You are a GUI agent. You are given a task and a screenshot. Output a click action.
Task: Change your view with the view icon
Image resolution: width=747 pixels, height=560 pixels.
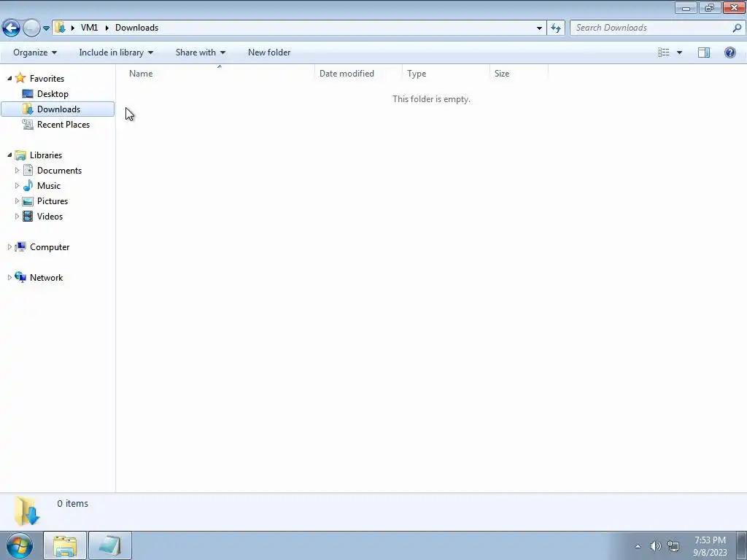(x=664, y=52)
